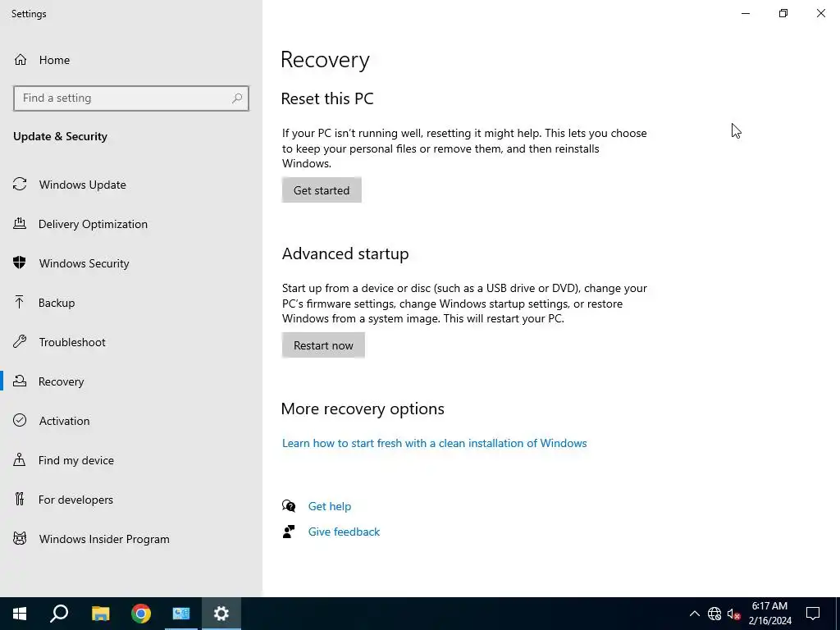Click the Windows Security shield icon
Image resolution: width=840 pixels, height=630 pixels.
(20, 262)
